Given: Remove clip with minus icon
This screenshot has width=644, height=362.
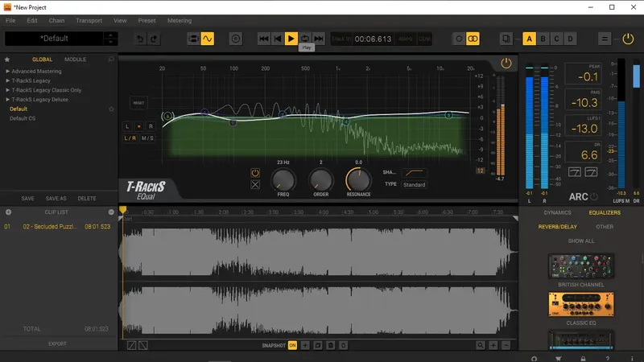Looking at the screenshot, I should click(111, 212).
